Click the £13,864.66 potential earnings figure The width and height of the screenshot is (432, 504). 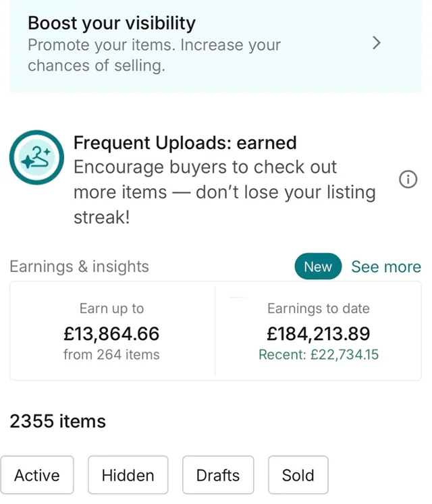coord(111,333)
